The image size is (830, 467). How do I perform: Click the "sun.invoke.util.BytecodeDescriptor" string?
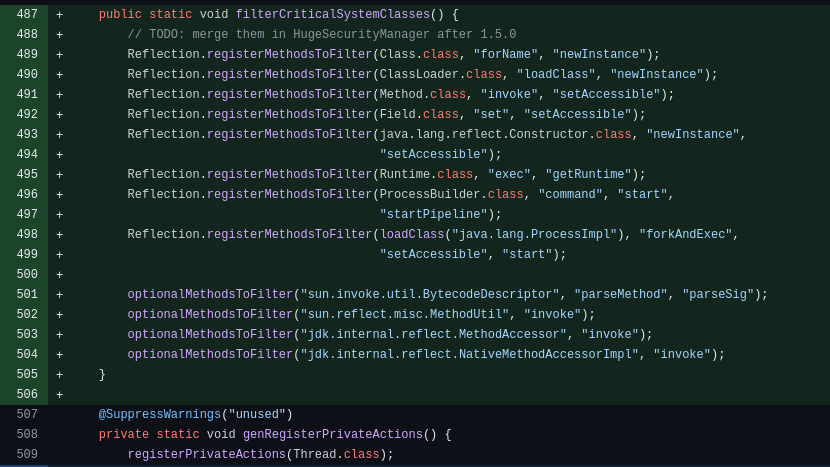pyautogui.click(x=430, y=294)
